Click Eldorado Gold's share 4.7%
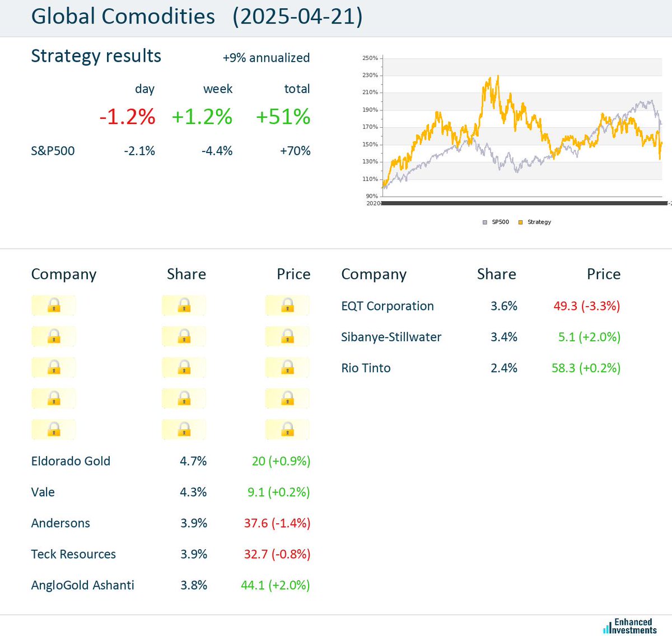Screen dimensions: 672x636 193,461
